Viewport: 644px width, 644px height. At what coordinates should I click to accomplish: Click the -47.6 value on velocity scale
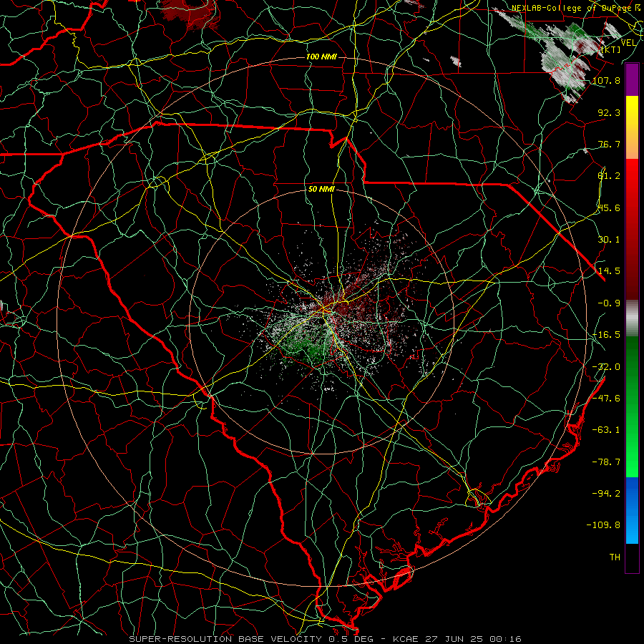(606, 399)
